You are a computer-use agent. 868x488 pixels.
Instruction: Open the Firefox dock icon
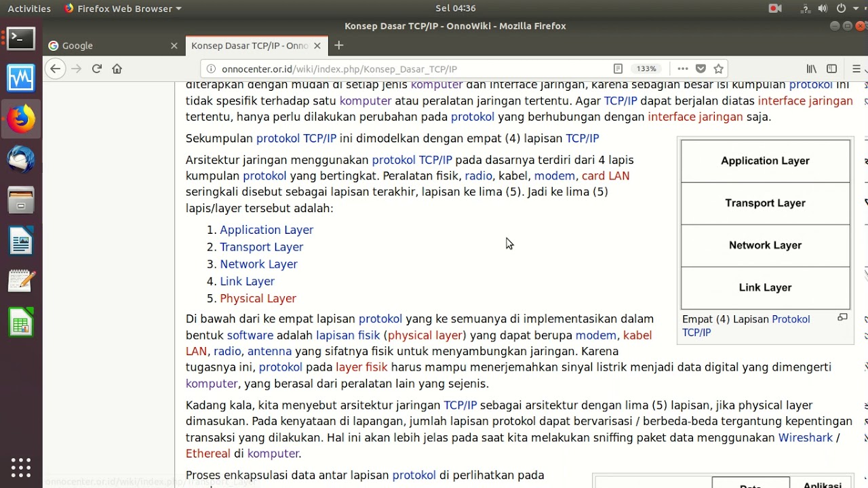[21, 119]
